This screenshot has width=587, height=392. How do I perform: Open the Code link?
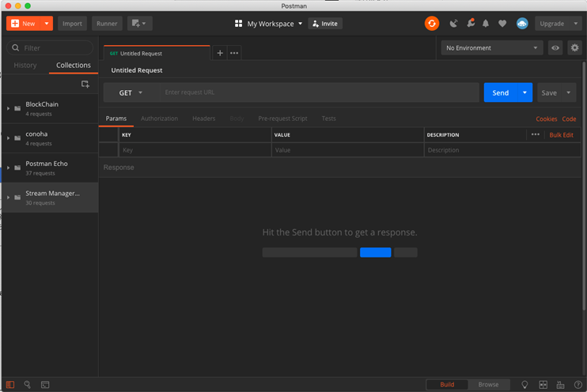(x=569, y=119)
